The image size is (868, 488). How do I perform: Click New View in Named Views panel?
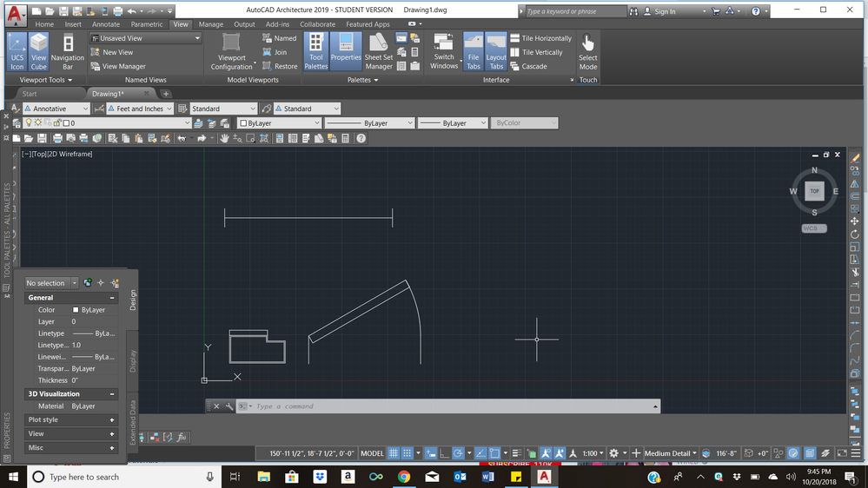tap(112, 52)
